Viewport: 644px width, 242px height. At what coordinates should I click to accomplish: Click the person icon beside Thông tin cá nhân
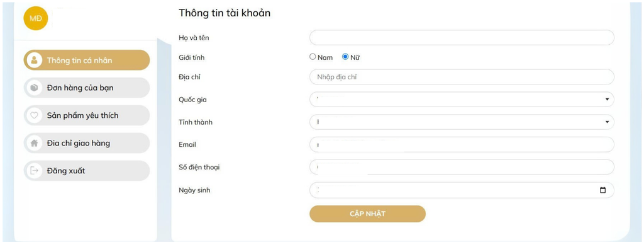pyautogui.click(x=34, y=60)
